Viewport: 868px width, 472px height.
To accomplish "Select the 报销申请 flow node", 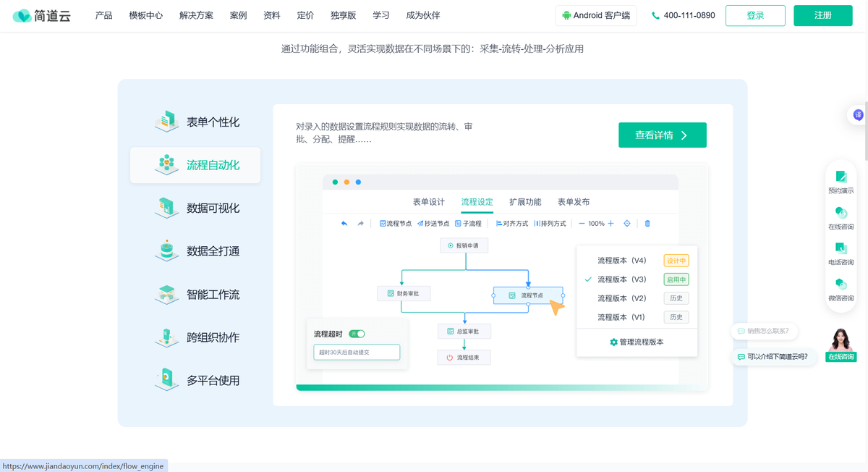I will coord(464,245).
